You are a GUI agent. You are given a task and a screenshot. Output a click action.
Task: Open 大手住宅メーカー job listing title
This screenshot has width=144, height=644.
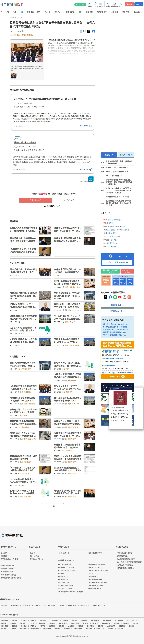(x=45, y=99)
